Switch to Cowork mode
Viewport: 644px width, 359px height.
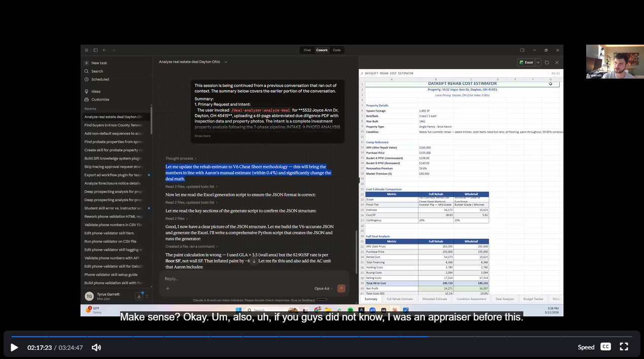click(322, 50)
